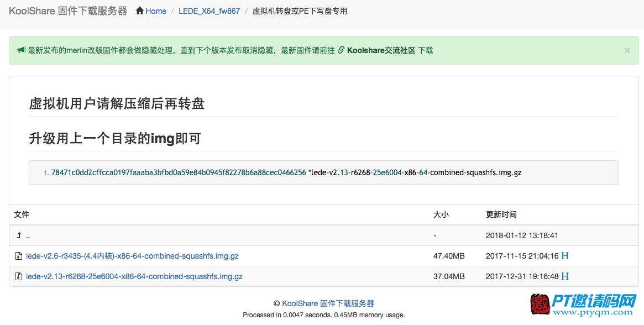Select the filename in the checksum code box
The image size is (644, 325).
tap(416, 172)
